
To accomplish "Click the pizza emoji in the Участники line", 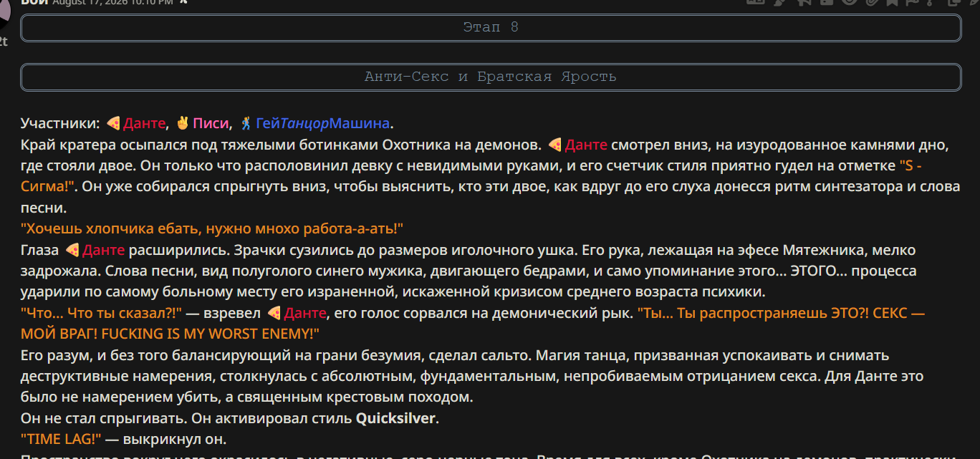I will (x=113, y=124).
